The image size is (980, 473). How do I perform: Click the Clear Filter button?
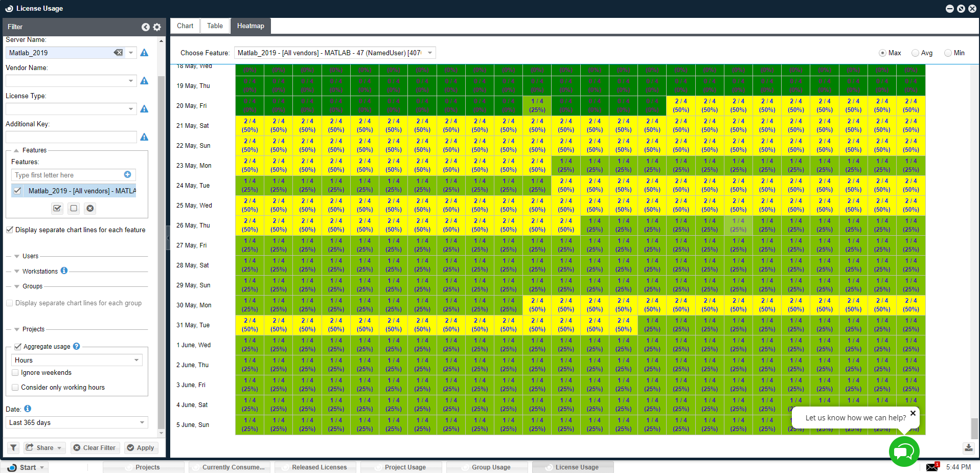(95, 448)
